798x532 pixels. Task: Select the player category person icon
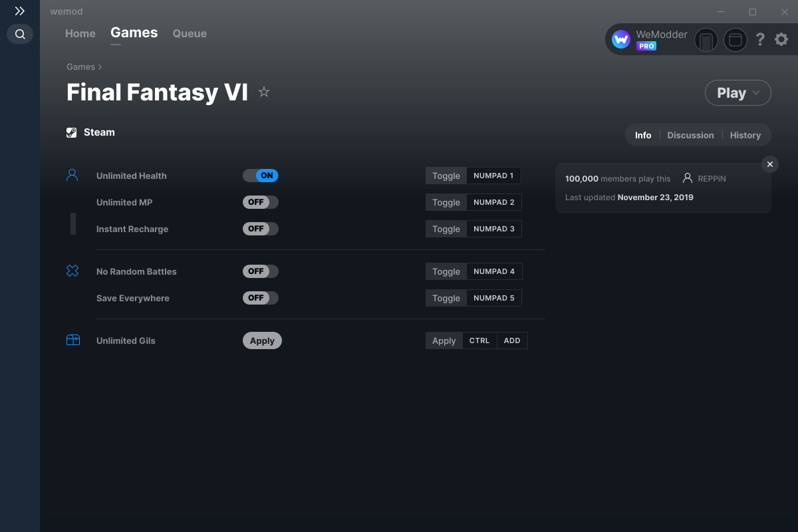click(x=72, y=176)
